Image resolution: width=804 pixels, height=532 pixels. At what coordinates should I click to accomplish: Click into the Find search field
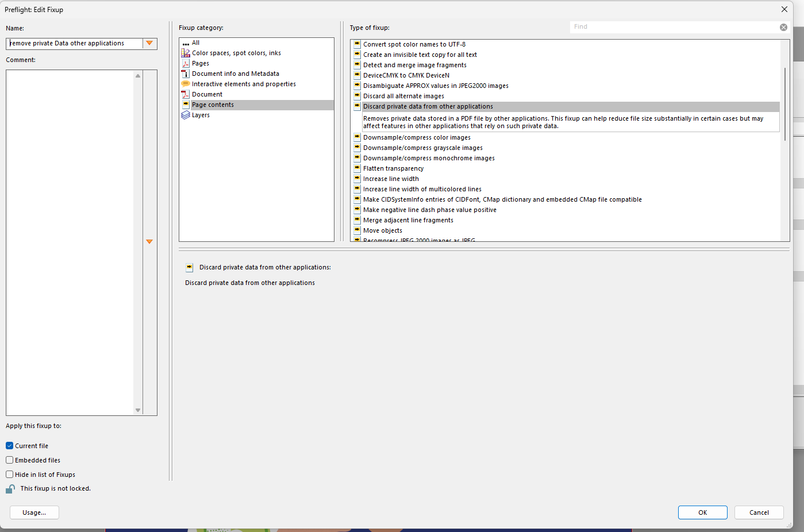click(x=672, y=27)
